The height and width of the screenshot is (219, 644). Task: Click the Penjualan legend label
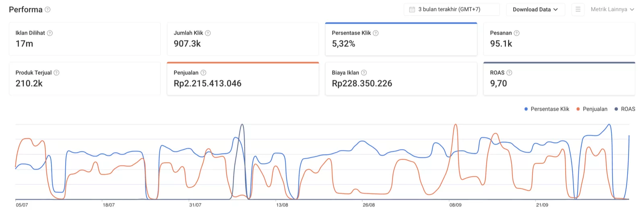click(x=595, y=109)
